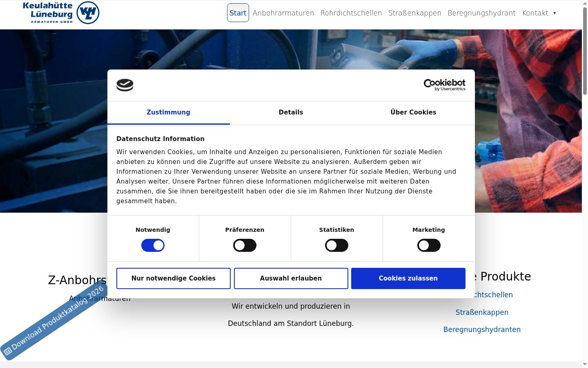
Task: Click the scrollbar down arrow
Action: click(585, 364)
